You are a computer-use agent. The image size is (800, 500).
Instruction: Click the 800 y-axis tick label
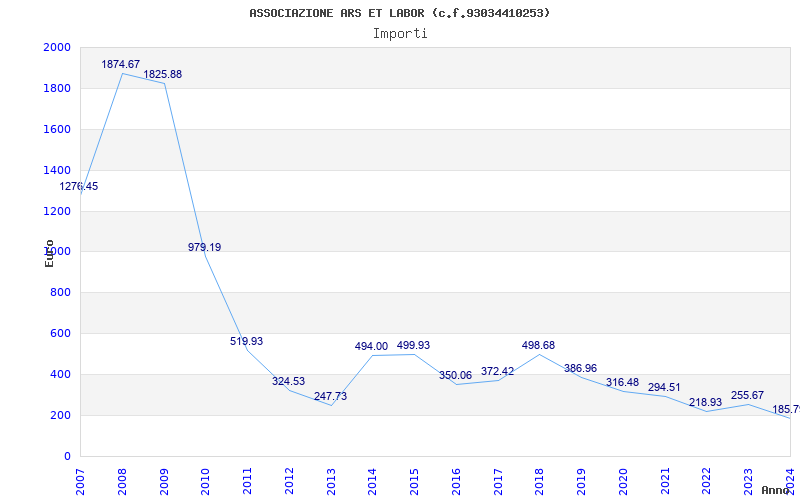(61, 293)
